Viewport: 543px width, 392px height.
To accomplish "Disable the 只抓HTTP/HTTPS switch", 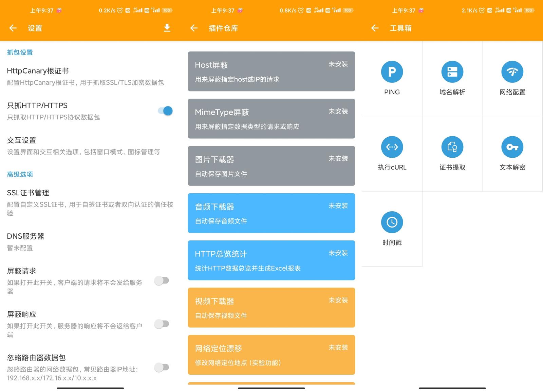I will [x=165, y=111].
